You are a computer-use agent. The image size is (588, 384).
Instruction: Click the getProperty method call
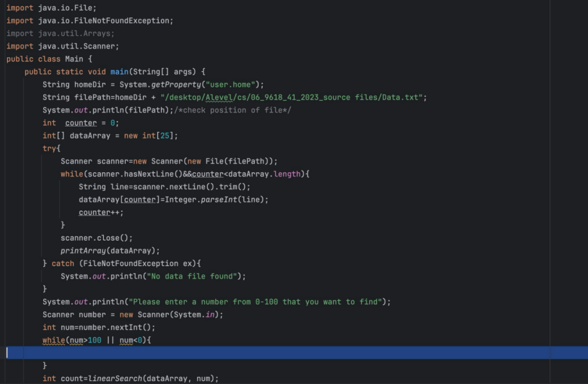tap(176, 85)
